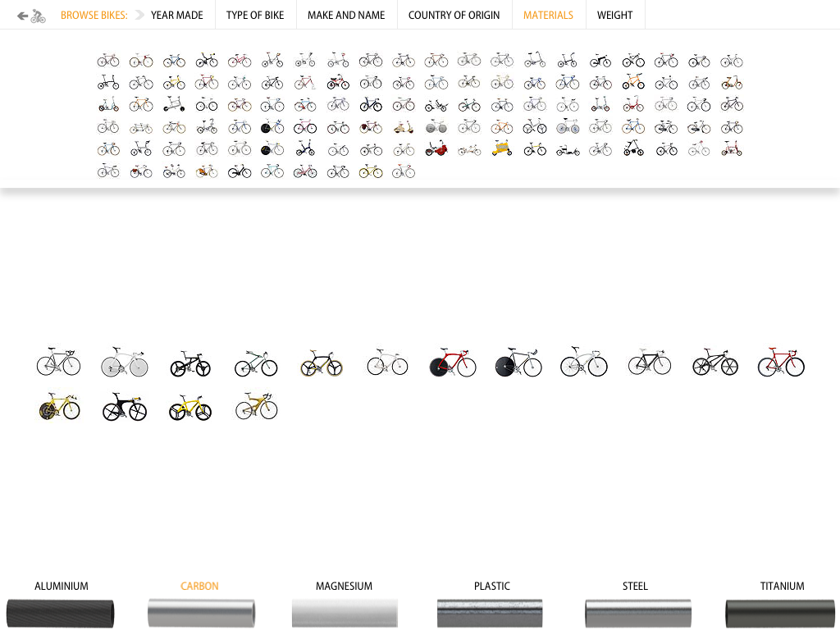Open first carbon bike in results row
Screen dimensions: 840x630
pyautogui.click(x=58, y=362)
